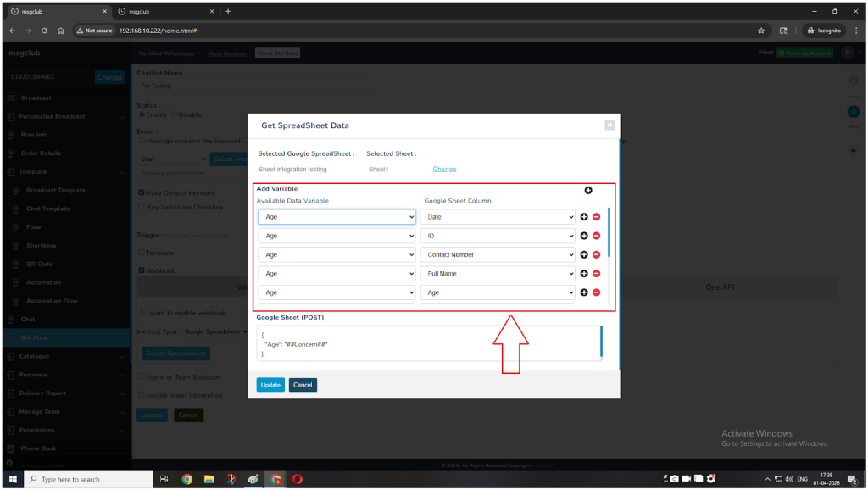Viewport: 868px width, 490px height.
Task: Open Google Chrome from the Windows taskbar
Action: coord(187,479)
